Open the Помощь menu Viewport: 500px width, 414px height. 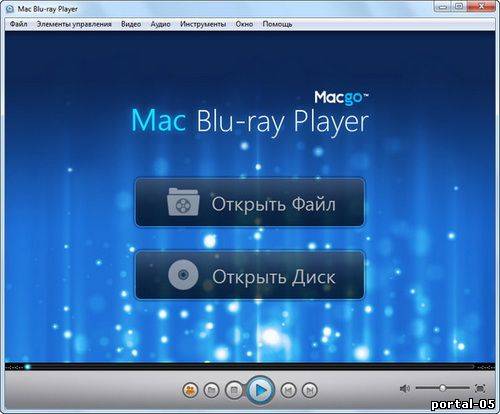pos(277,24)
